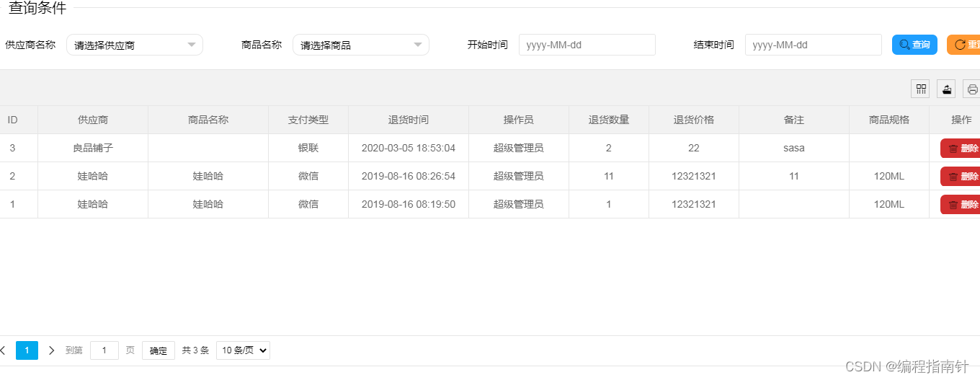Go to the previous page arrow
The height and width of the screenshot is (380, 980).
click(x=3, y=350)
